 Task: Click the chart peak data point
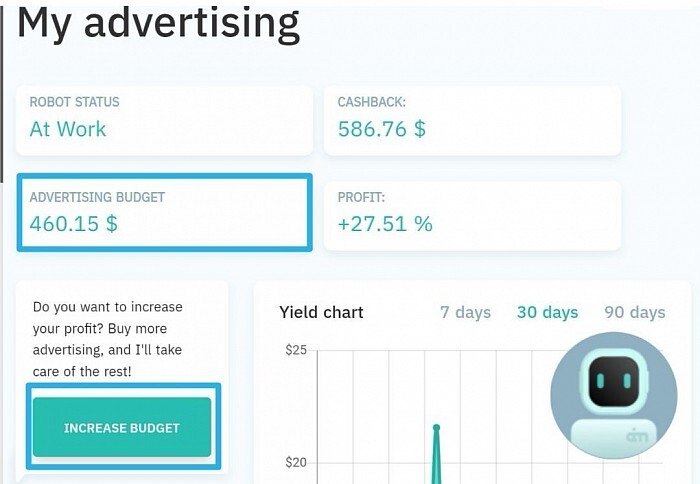click(437, 428)
